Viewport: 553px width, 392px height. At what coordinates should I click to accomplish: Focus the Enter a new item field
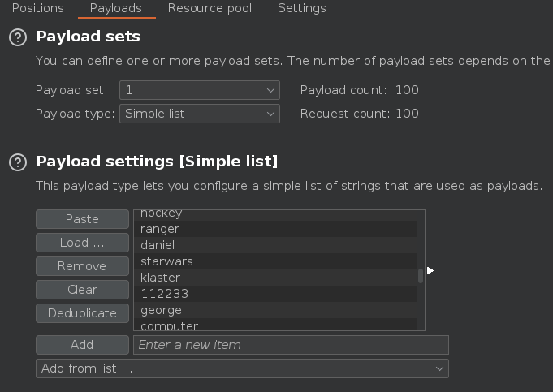291,345
